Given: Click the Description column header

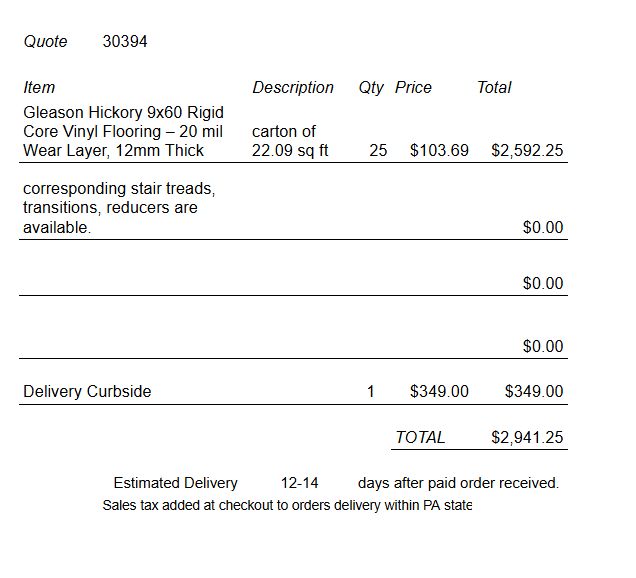Looking at the screenshot, I should (x=293, y=88).
